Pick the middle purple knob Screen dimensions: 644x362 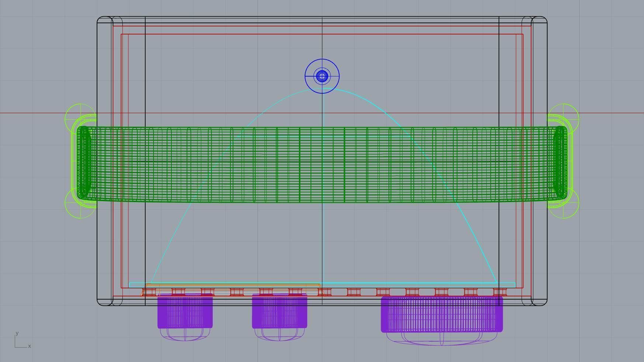[279, 317]
